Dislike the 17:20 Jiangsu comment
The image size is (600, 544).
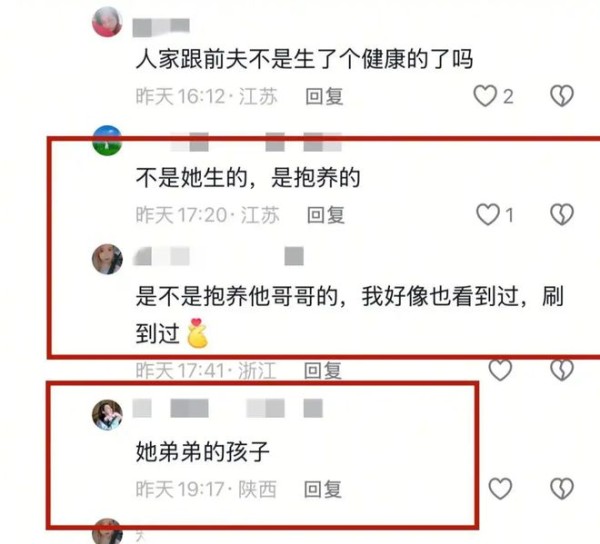pos(562,214)
